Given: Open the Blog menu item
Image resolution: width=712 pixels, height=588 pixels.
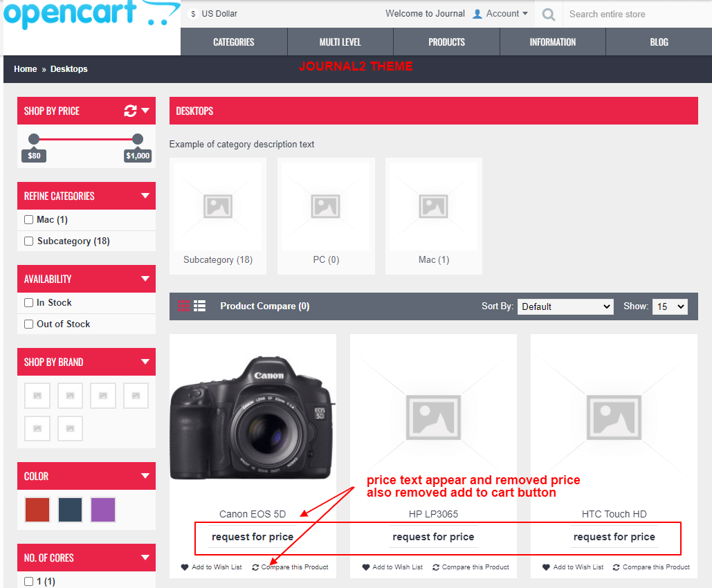Looking at the screenshot, I should click(658, 42).
